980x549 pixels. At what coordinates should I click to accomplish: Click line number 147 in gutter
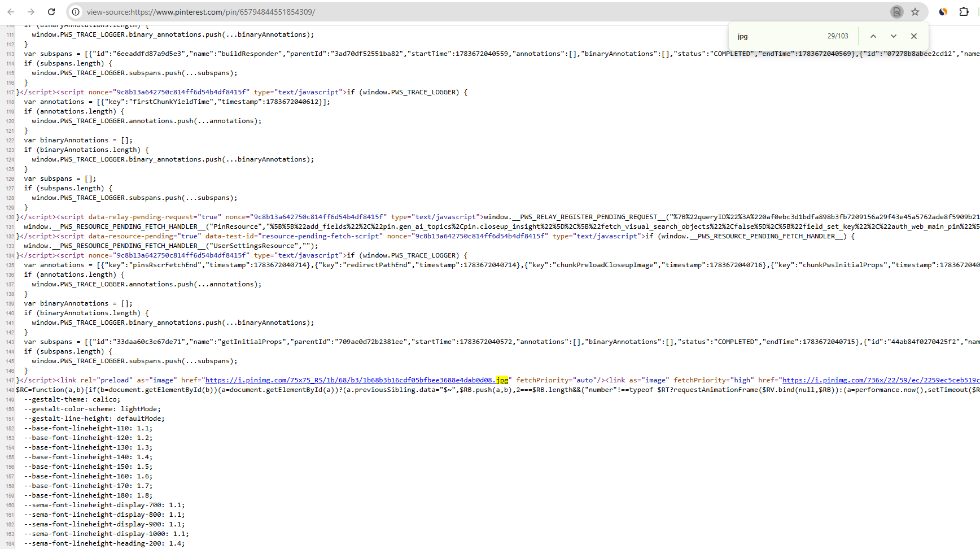click(x=10, y=380)
